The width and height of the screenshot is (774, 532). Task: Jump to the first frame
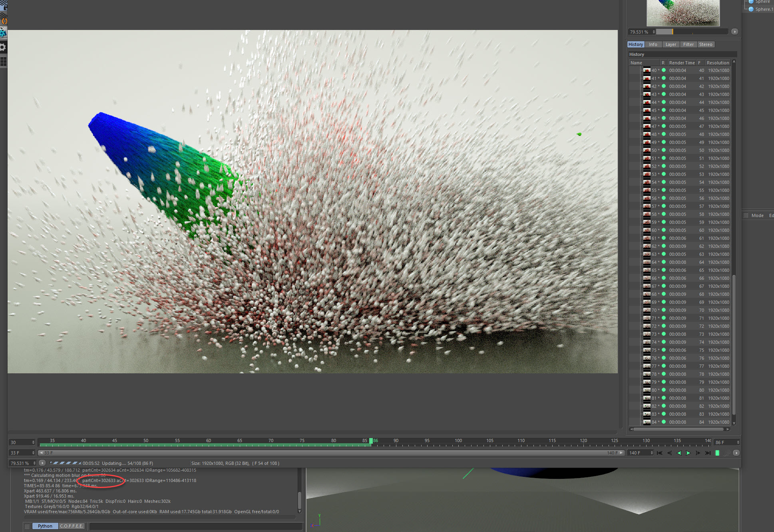click(x=660, y=453)
